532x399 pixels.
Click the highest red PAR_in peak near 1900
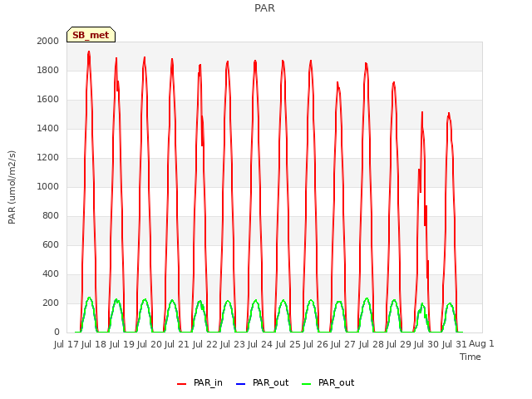click(x=89, y=52)
